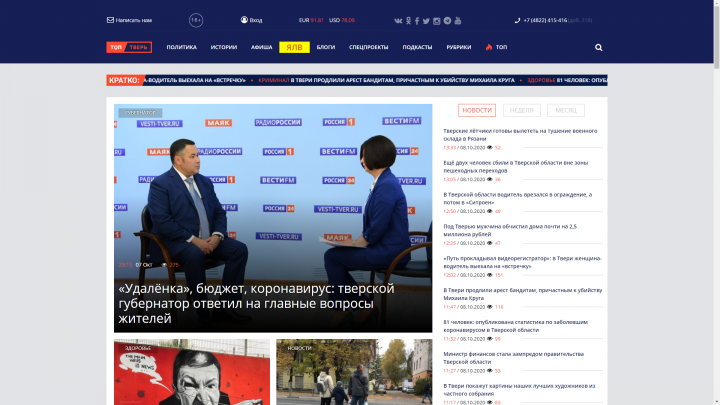Image resolution: width=720 pixels, height=405 pixels.
Task: Open the ПОДКАСТЫ menu section
Action: click(417, 47)
